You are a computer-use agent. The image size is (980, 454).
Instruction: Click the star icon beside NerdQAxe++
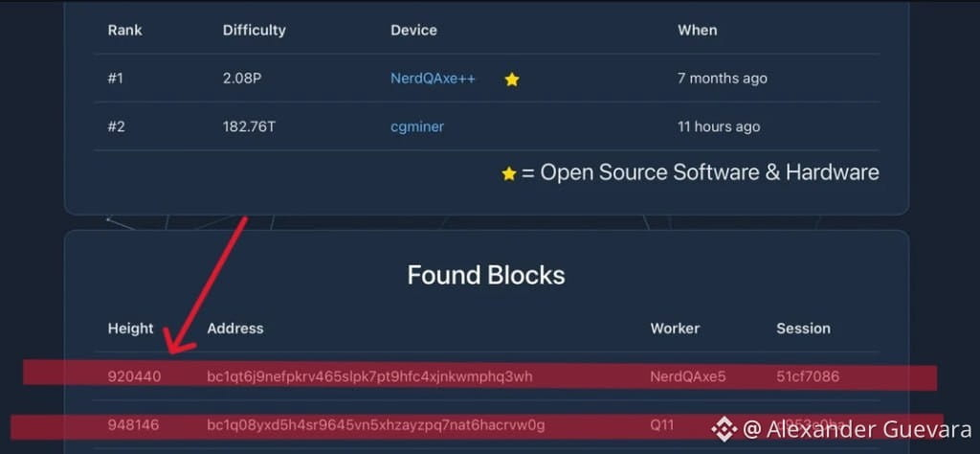tap(512, 79)
